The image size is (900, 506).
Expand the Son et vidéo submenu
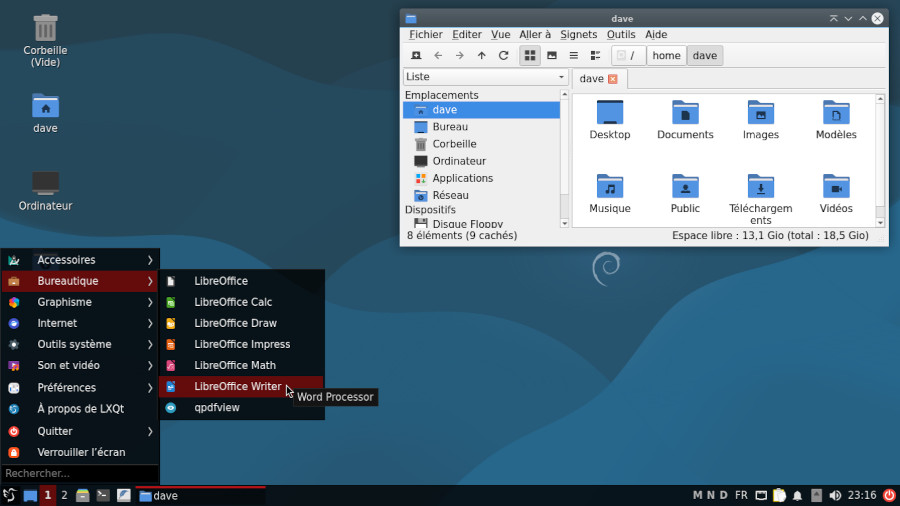80,365
